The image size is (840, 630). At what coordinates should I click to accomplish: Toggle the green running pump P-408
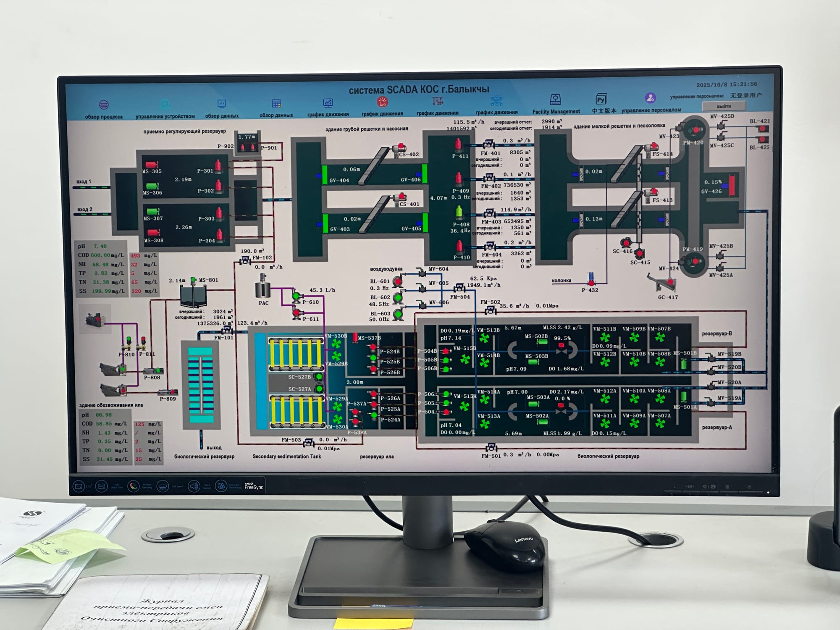coord(459,212)
